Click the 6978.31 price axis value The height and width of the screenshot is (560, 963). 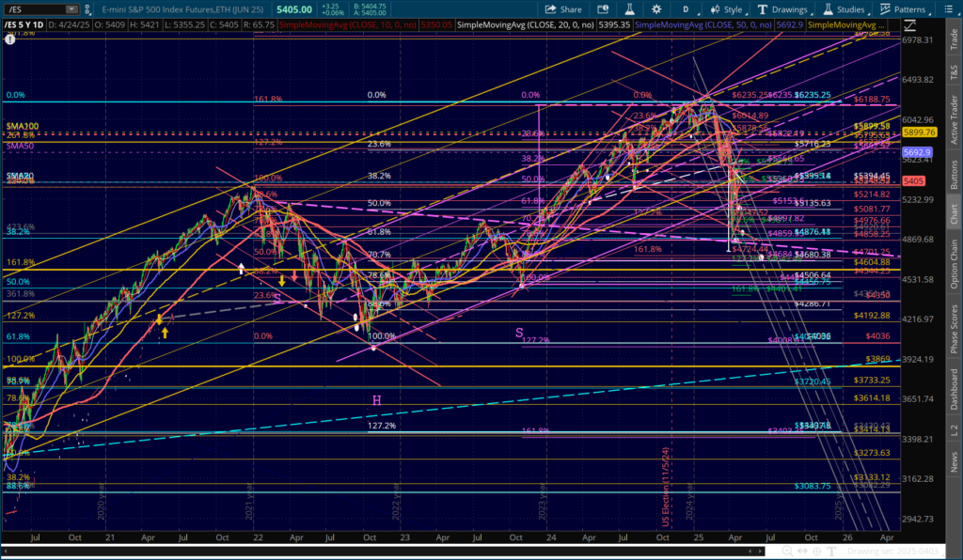(918, 39)
